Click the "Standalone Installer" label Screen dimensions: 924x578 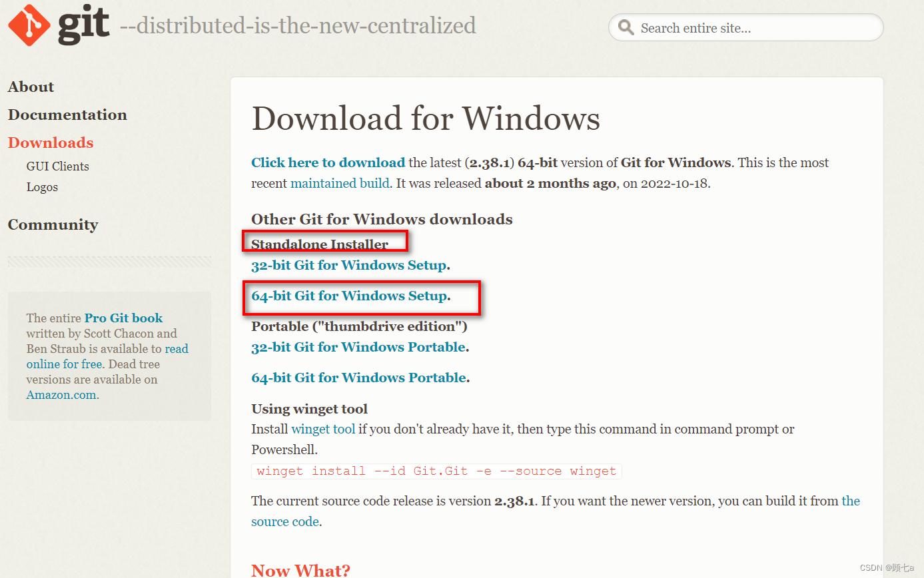point(320,244)
